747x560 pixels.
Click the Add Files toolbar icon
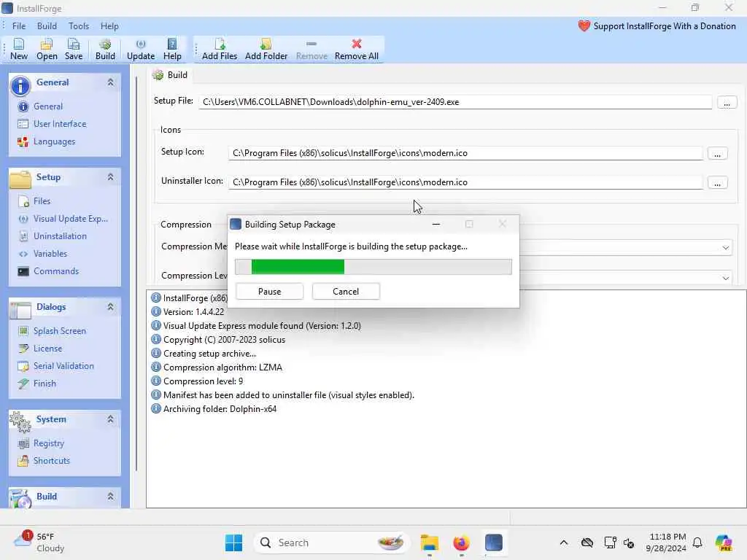pyautogui.click(x=219, y=50)
